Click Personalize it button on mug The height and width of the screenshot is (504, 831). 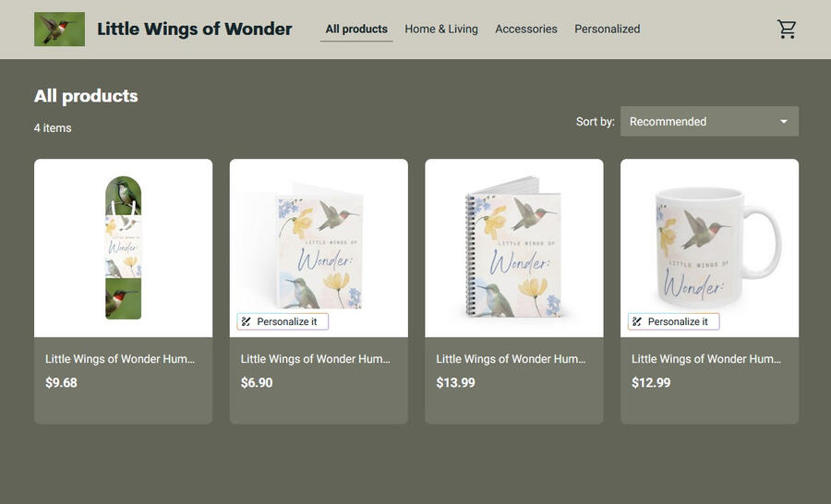coord(674,321)
